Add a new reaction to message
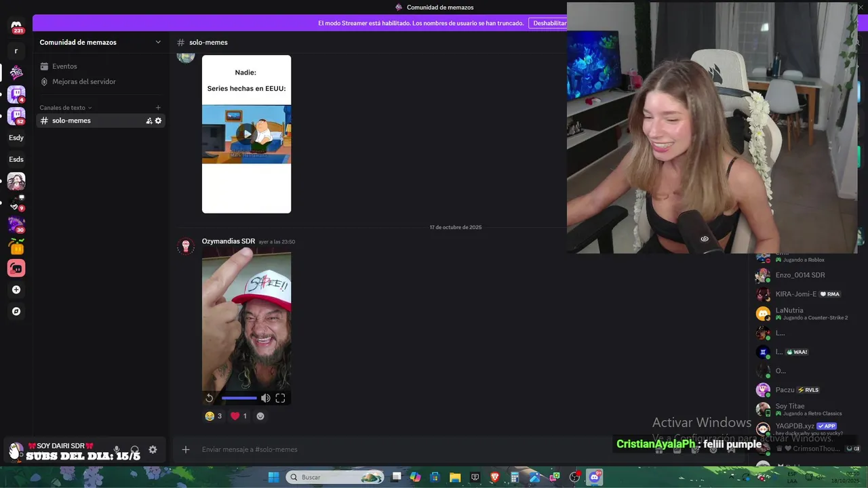Screen dimensions: 868x488 pos(260,416)
